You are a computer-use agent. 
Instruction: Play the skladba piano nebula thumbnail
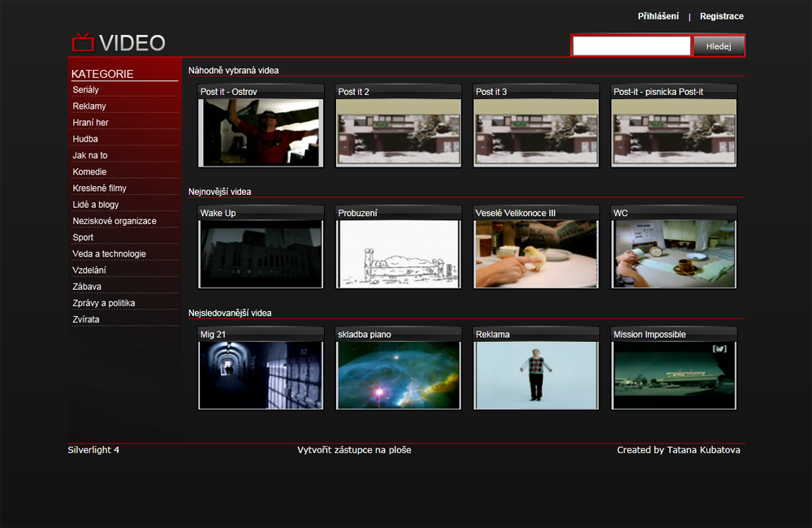coord(398,375)
